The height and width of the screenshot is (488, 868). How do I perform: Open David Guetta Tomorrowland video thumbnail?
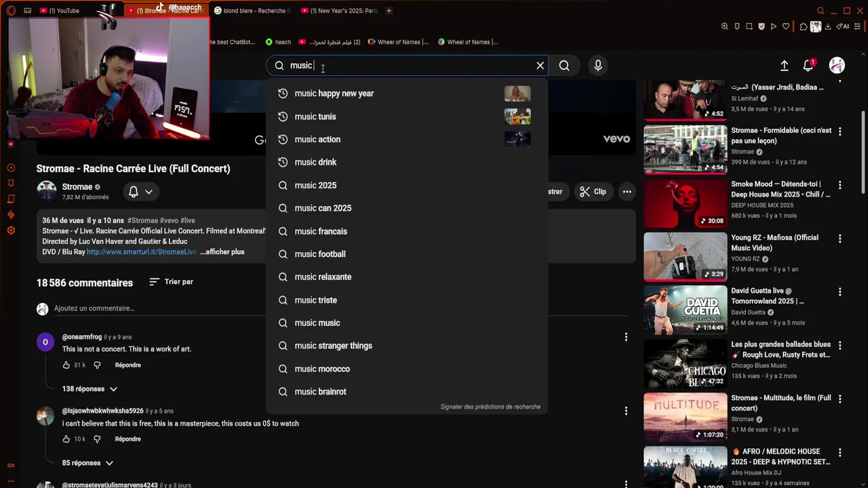[685, 310]
